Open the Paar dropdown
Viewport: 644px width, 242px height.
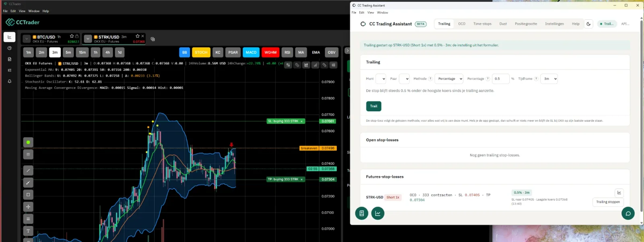point(404,79)
